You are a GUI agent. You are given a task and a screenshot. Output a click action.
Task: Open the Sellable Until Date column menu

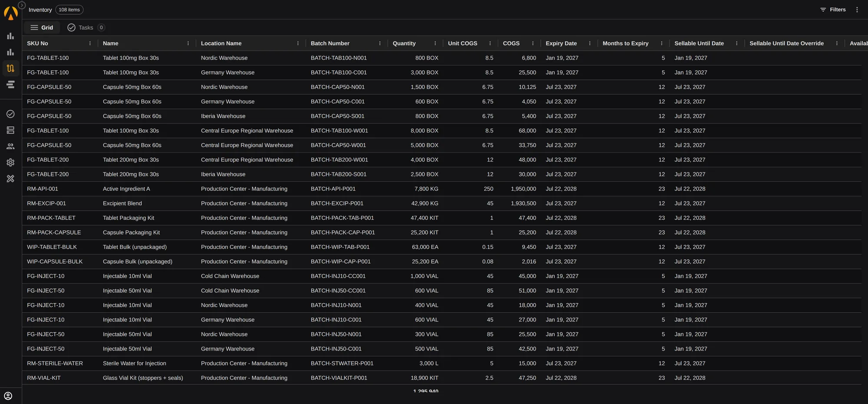(736, 43)
